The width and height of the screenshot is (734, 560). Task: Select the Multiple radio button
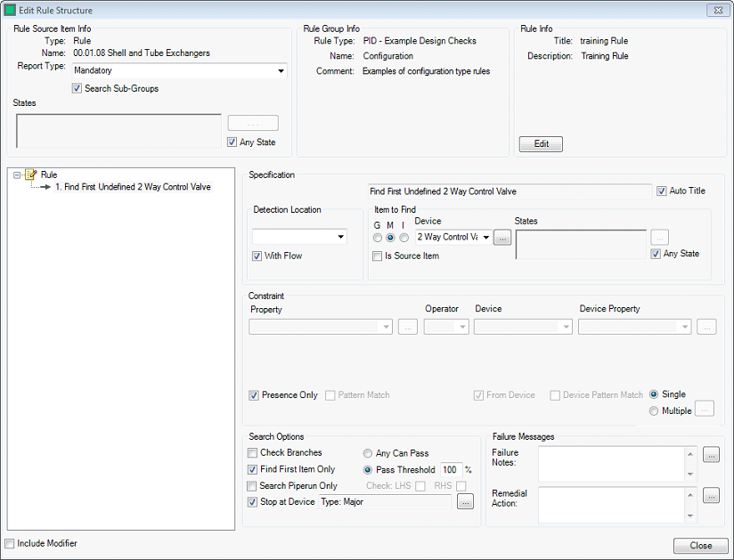coord(655,410)
